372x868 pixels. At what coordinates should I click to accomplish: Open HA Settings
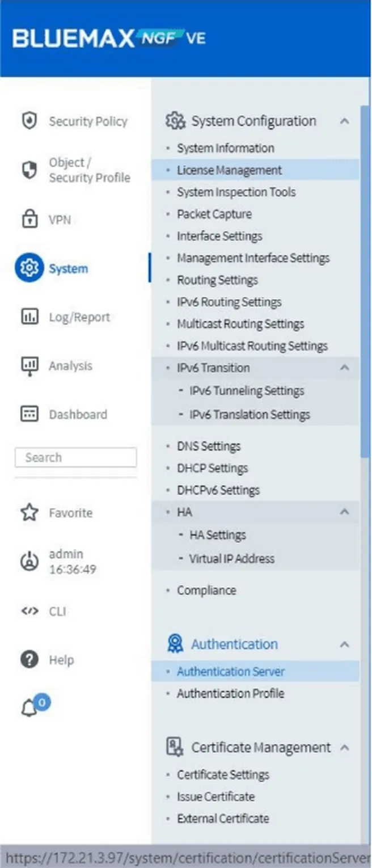tap(218, 535)
